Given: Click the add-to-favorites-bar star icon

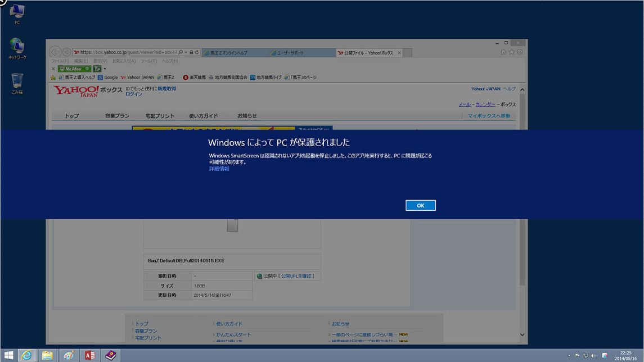Looking at the screenshot, I should click(x=53, y=78).
